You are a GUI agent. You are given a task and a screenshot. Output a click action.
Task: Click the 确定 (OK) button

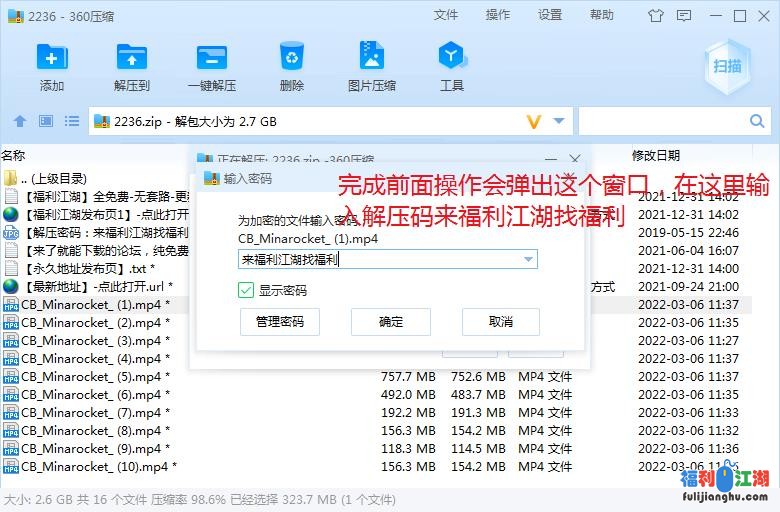391,322
